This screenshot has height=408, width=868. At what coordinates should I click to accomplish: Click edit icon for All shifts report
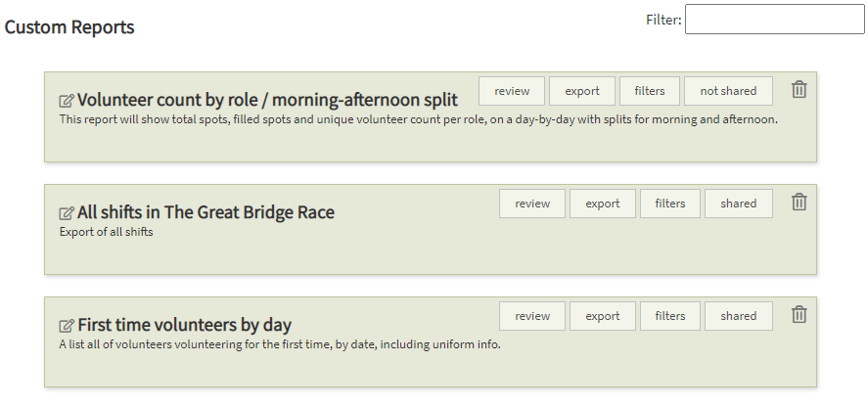67,212
